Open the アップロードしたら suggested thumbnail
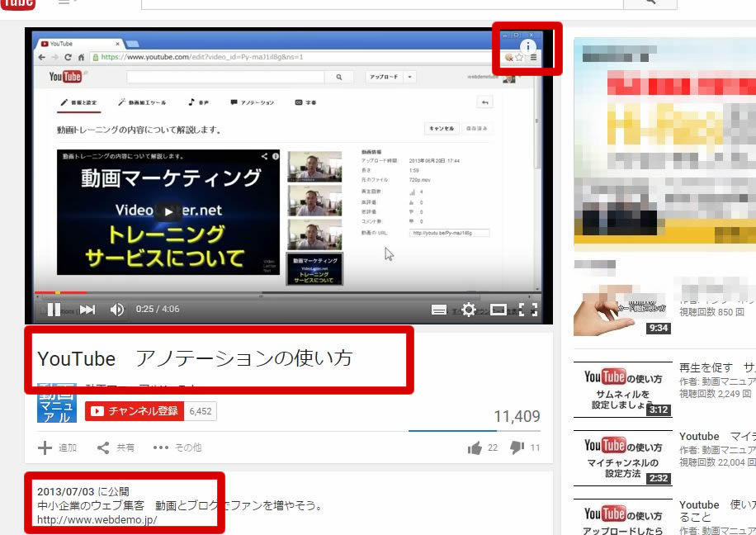756x535 pixels. click(623, 517)
